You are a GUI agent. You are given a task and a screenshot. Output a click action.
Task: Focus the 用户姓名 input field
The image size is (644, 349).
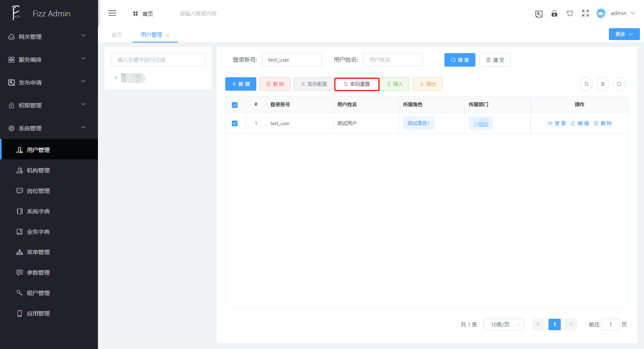click(393, 60)
